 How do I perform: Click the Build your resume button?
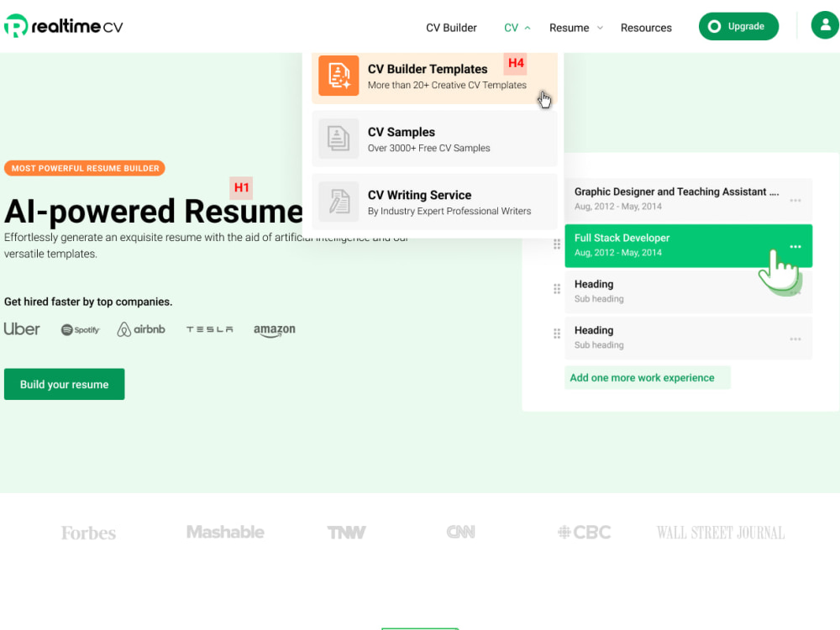tap(65, 384)
